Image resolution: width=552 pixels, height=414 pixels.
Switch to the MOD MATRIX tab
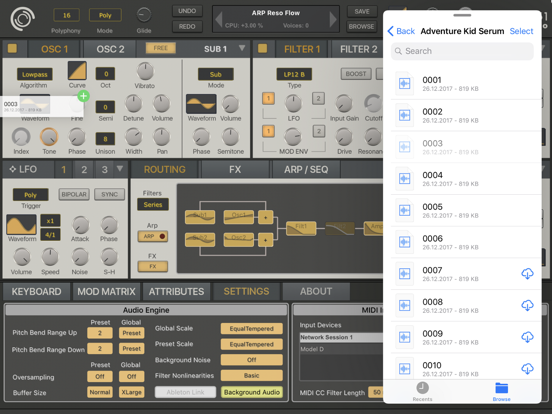106,291
